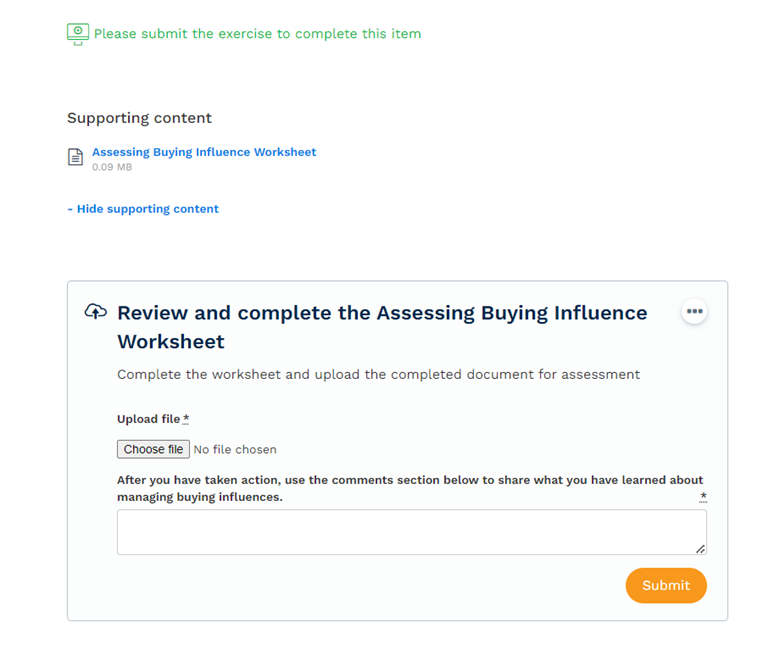780x650 pixels.
Task: Focus the comments text area
Action: (x=411, y=532)
